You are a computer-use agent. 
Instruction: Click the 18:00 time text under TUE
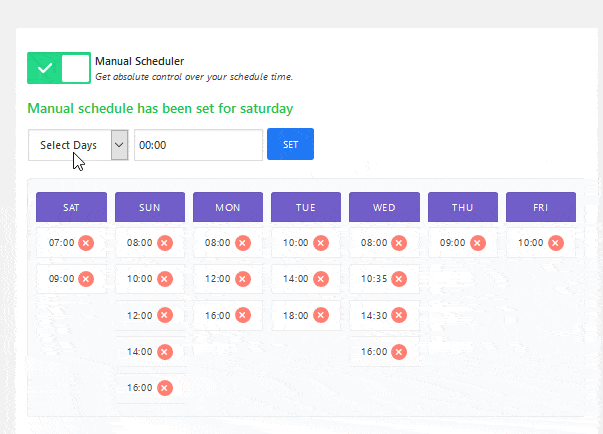point(296,316)
